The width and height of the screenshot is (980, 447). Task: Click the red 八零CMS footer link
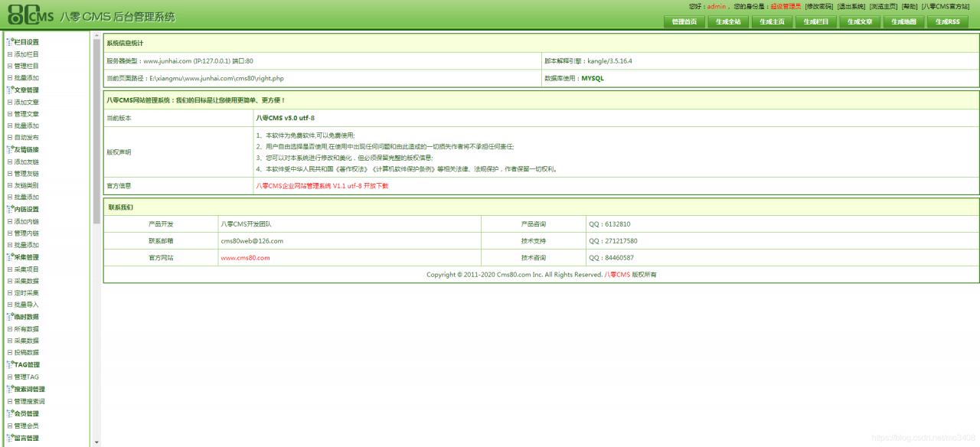617,275
